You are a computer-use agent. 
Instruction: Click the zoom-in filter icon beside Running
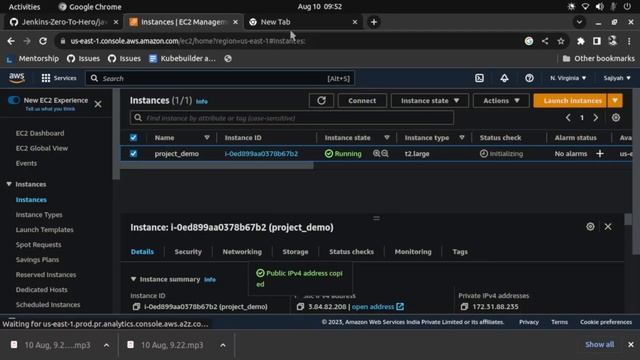tap(376, 153)
